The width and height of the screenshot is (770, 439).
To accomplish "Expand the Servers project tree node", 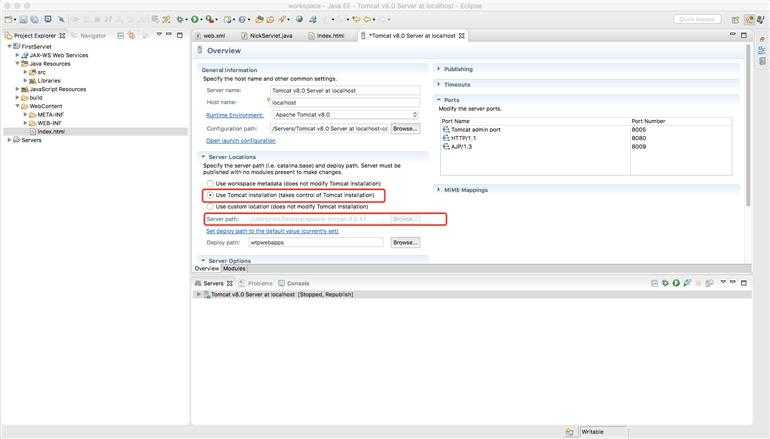I will [x=9, y=140].
